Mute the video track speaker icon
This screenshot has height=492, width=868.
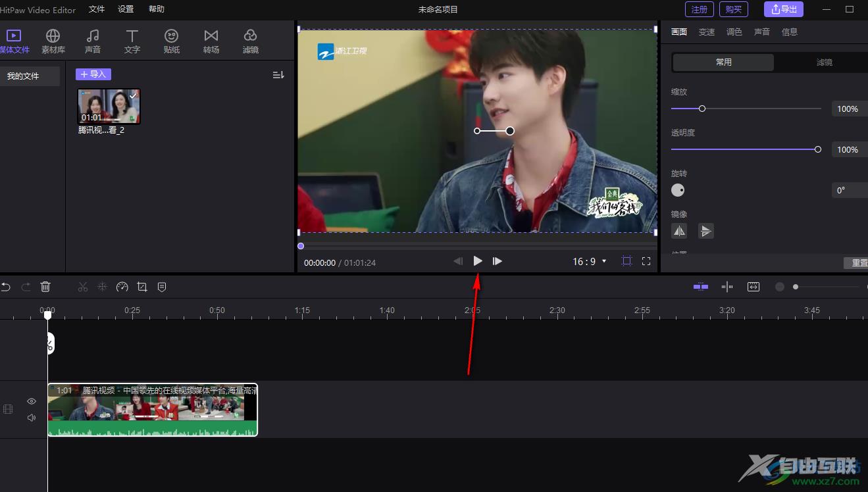(32, 418)
